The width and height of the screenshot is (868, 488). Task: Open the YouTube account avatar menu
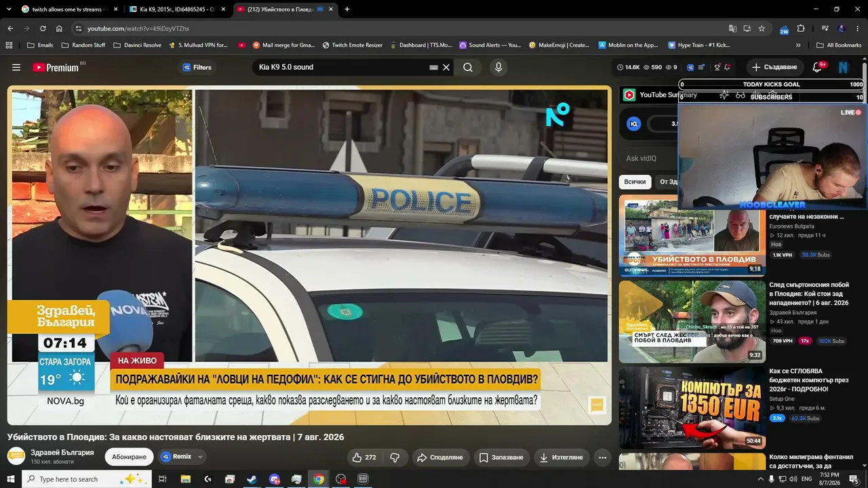coord(844,67)
